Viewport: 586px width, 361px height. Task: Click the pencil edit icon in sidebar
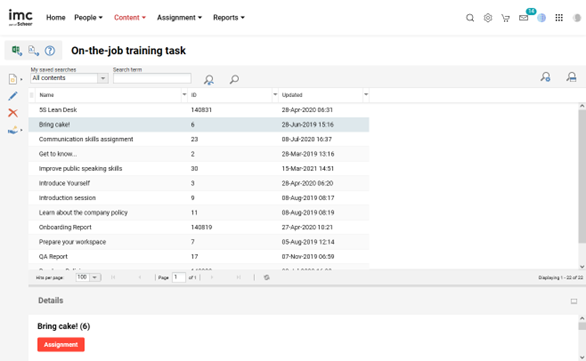pos(13,96)
